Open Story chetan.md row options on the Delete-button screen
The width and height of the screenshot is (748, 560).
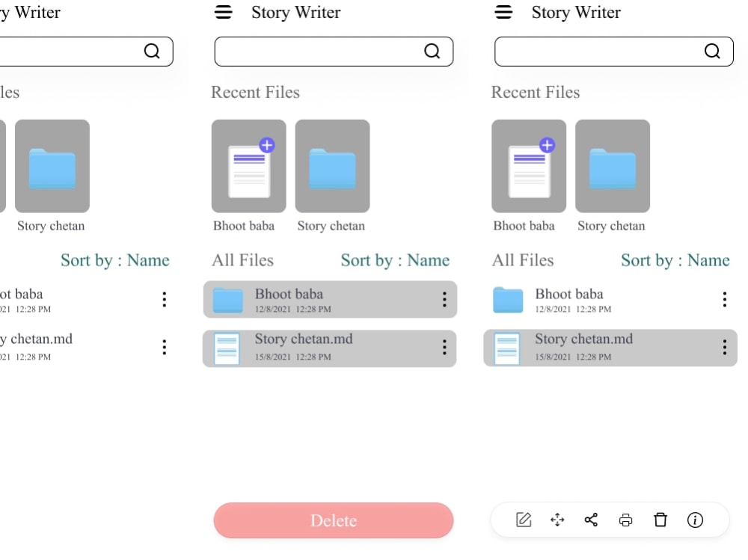click(444, 347)
